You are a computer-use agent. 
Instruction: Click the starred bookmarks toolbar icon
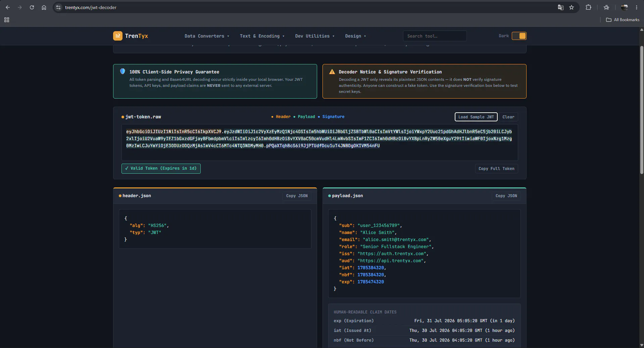[x=606, y=7]
